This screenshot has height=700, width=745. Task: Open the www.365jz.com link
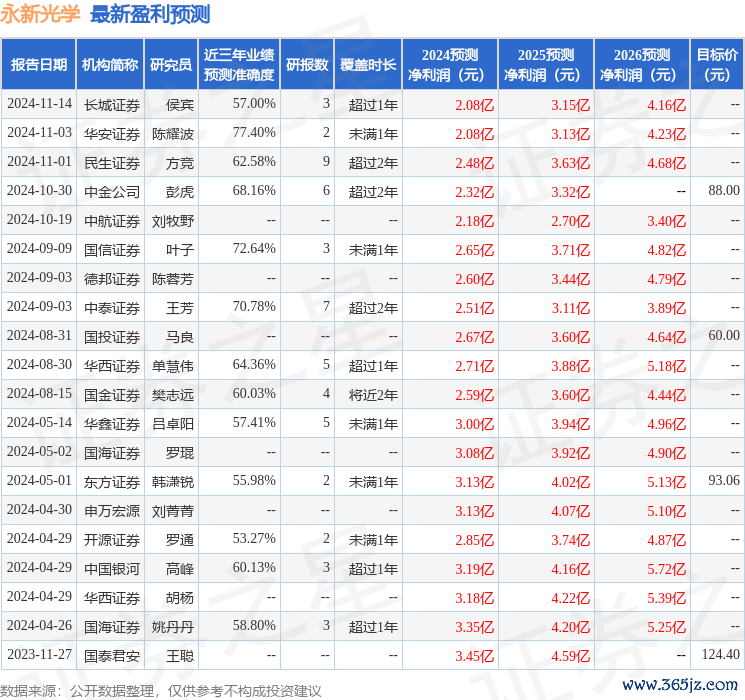tap(680, 685)
